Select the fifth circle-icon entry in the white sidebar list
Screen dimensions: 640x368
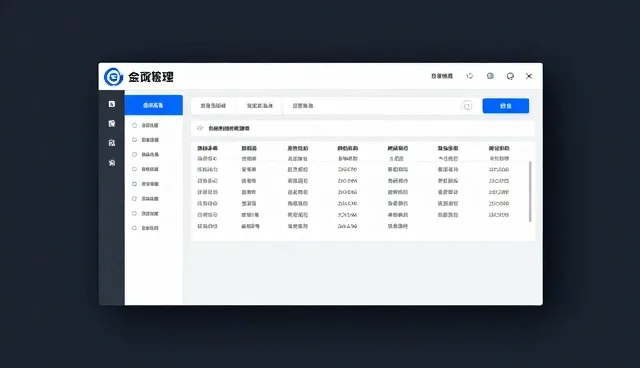145,184
